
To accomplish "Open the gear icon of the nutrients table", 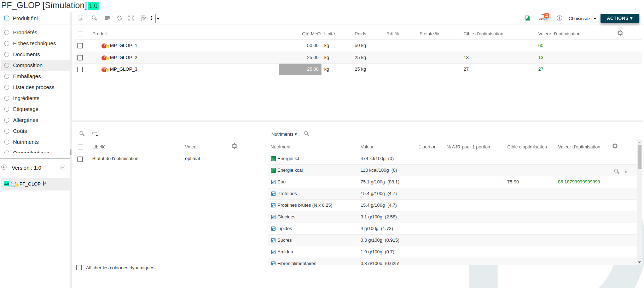I will 615,146.
